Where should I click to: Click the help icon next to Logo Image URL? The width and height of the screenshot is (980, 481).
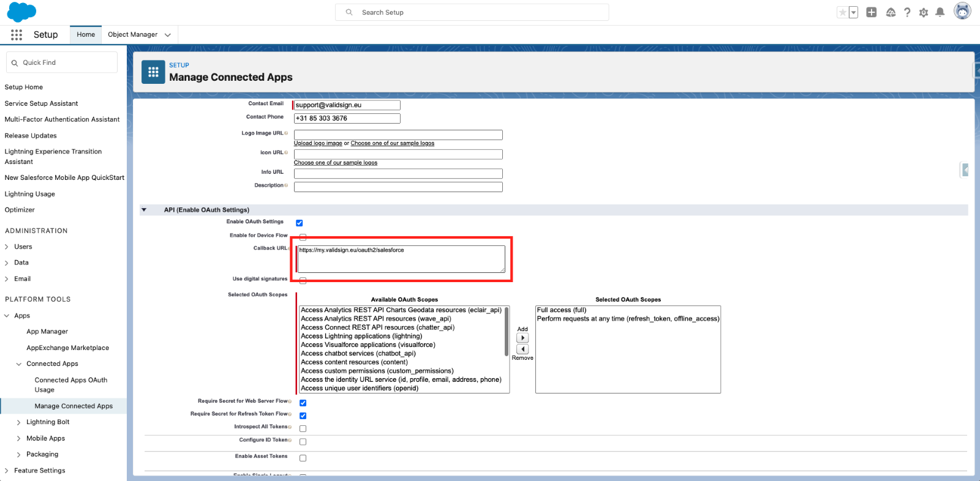click(x=286, y=133)
